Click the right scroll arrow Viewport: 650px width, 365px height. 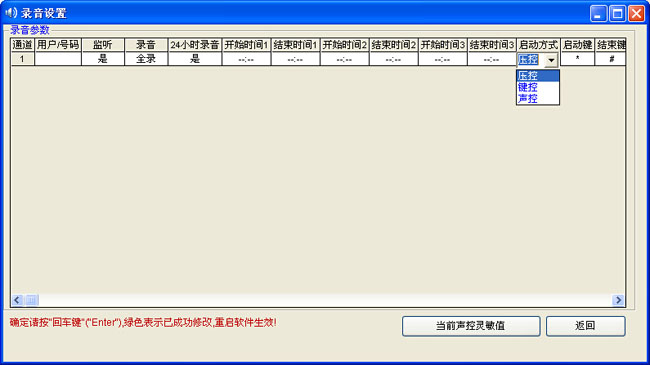(618, 300)
